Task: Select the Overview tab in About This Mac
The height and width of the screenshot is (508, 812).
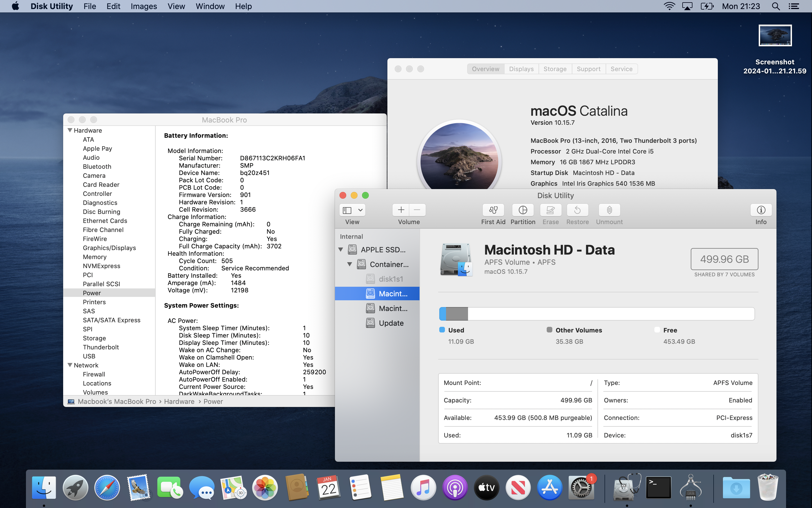Action: click(x=486, y=69)
